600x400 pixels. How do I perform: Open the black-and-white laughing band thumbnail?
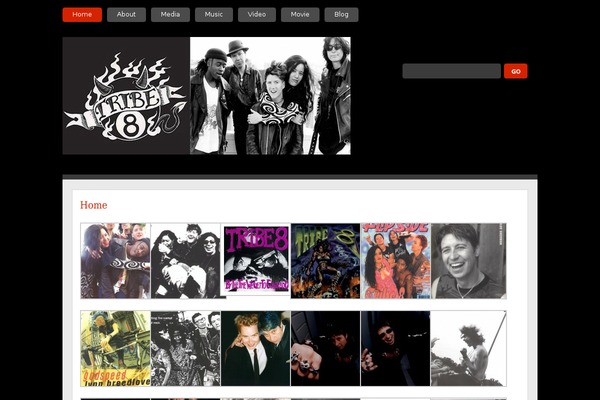(186, 261)
